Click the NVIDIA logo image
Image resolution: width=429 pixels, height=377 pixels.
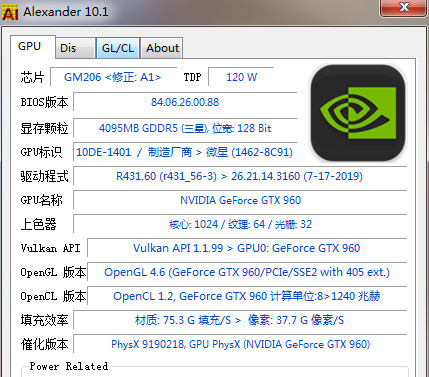(358, 113)
